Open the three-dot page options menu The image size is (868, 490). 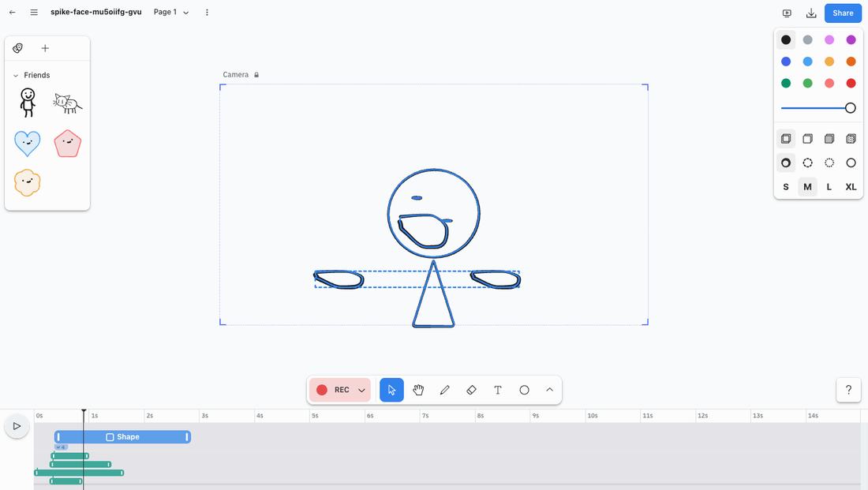click(x=207, y=12)
